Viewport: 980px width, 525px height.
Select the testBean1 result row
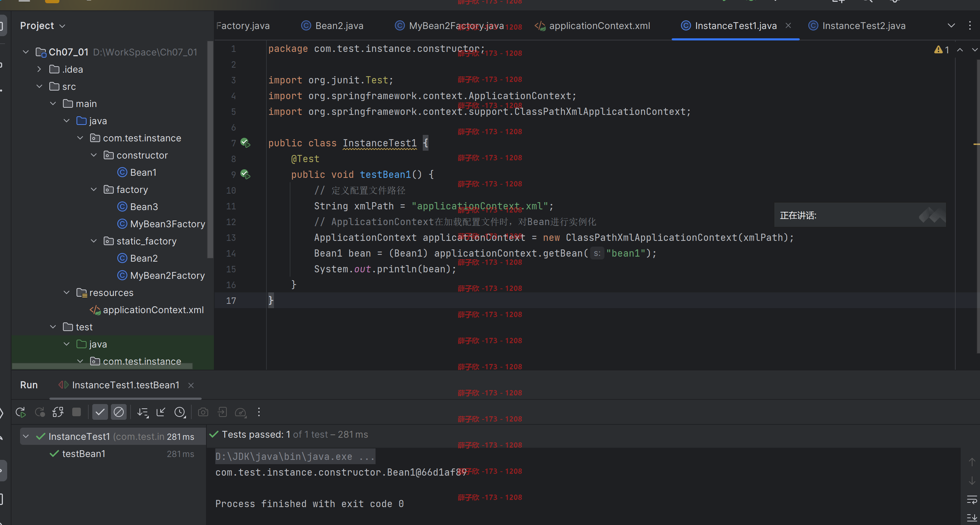[113, 454]
